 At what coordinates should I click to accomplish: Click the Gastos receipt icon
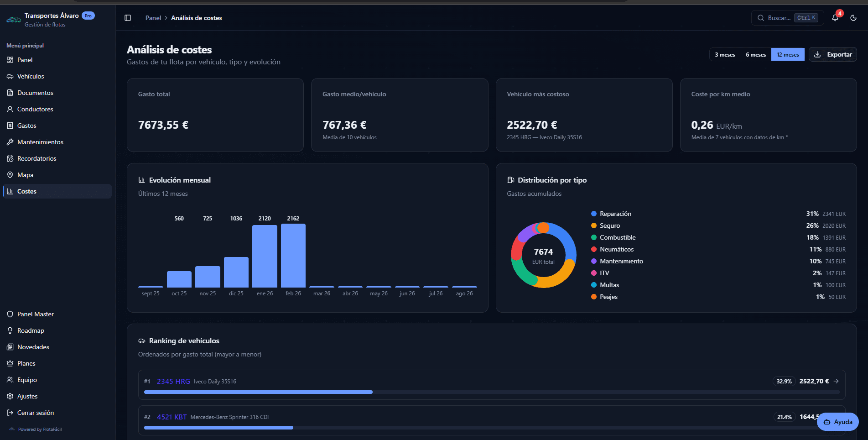10,126
